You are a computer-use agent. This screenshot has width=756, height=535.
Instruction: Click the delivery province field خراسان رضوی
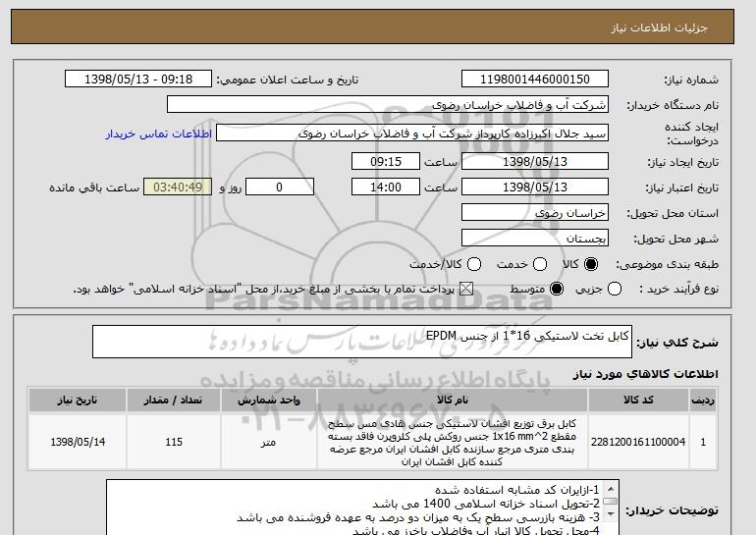tap(535, 213)
